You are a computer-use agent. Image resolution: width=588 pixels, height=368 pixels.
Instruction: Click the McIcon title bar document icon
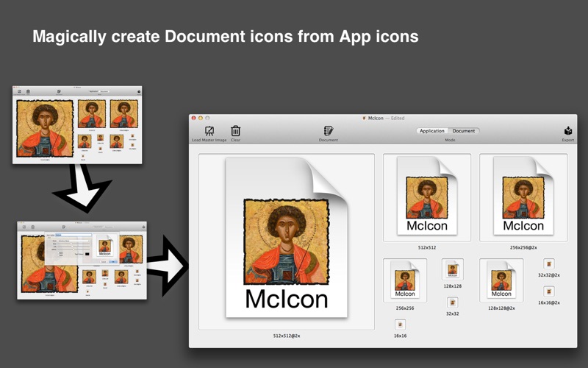coord(364,118)
